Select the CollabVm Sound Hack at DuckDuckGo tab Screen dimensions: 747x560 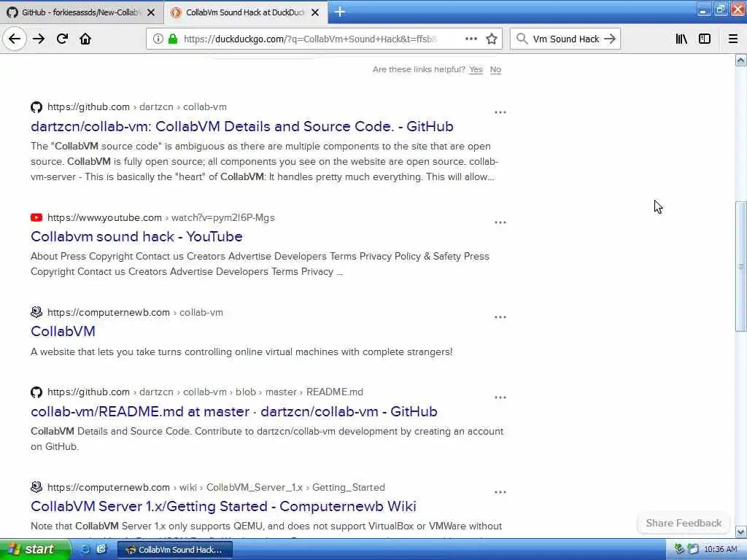click(x=245, y=12)
